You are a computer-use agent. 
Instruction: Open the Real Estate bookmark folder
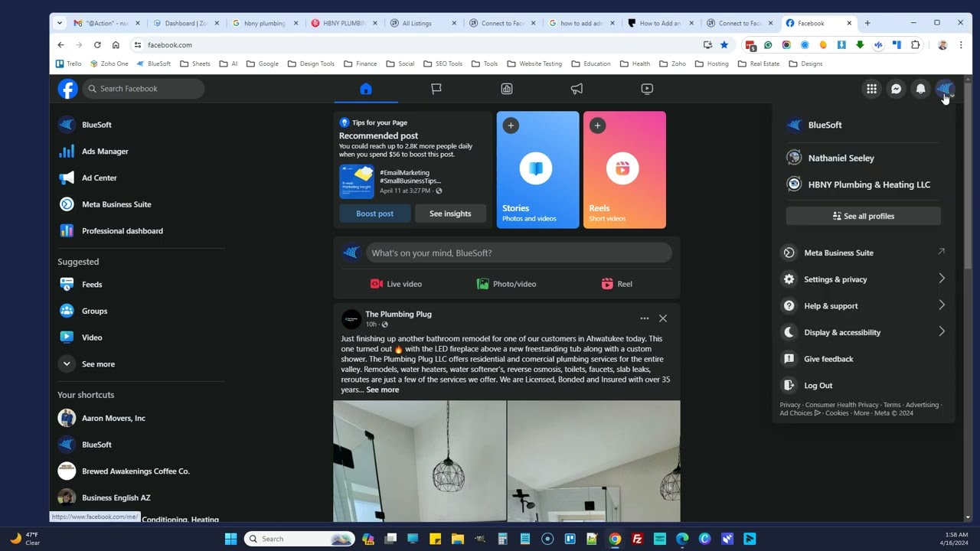758,64
